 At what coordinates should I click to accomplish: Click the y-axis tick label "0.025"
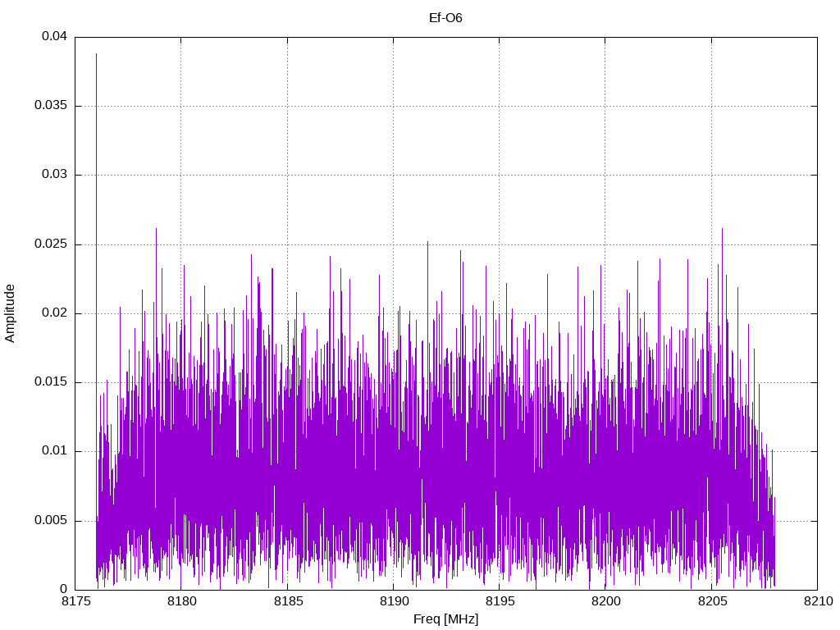click(x=51, y=244)
